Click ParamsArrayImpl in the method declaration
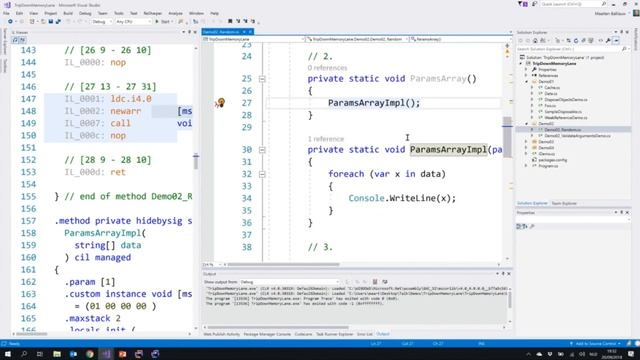The image size is (640, 360). coord(448,150)
